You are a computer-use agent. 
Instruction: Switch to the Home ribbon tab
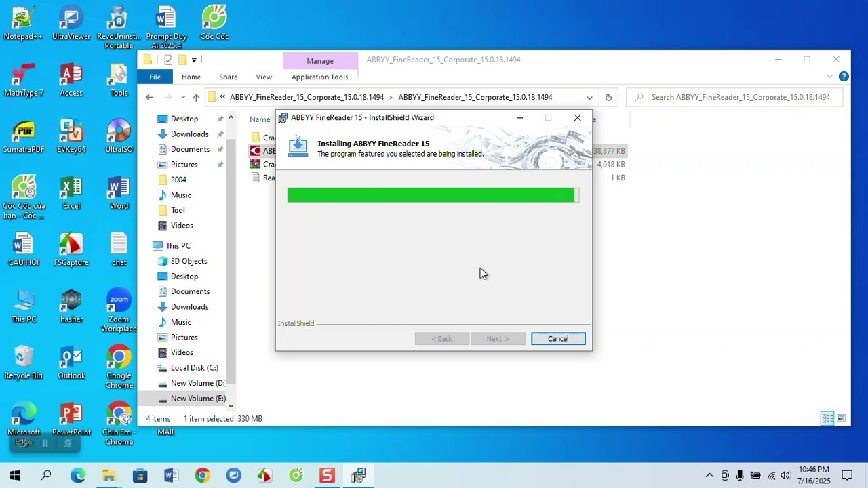(191, 77)
